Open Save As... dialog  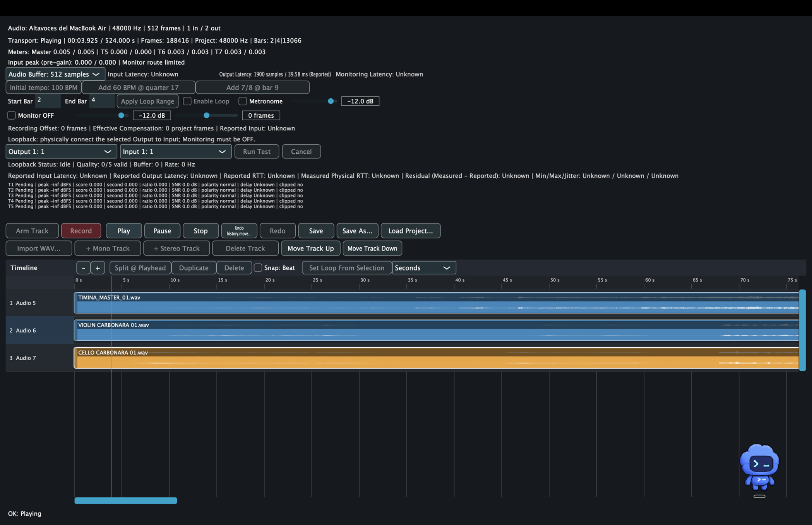point(357,231)
